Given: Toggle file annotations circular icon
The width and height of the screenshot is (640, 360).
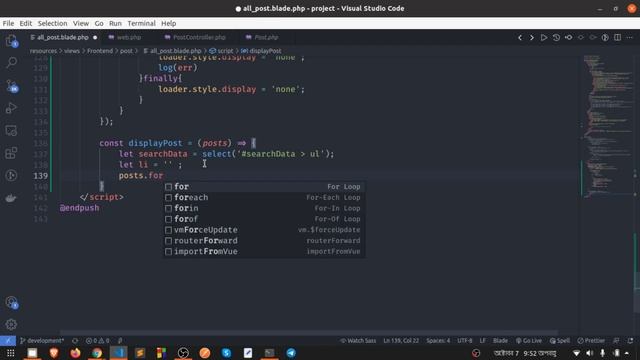Looking at the screenshot, I should pyautogui.click(x=605, y=38).
